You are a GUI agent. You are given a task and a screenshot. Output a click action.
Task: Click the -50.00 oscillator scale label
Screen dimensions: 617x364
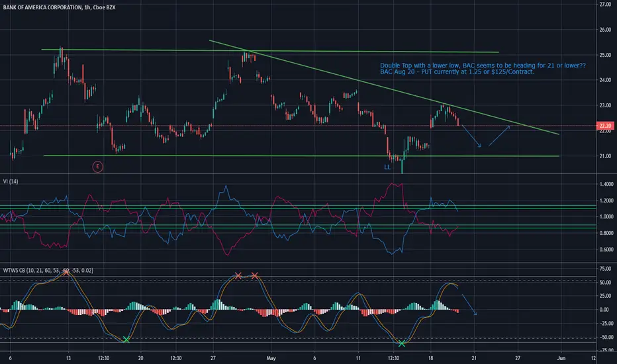(605, 338)
